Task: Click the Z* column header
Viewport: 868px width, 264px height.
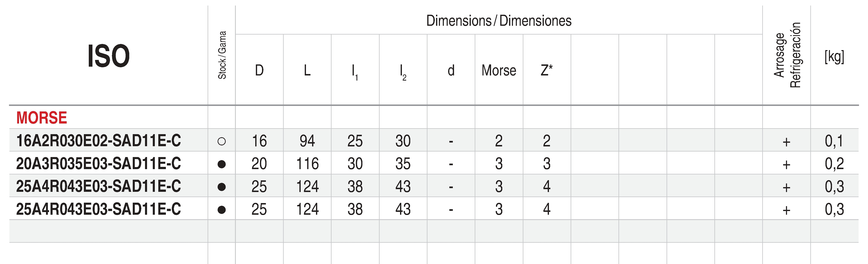Action: click(546, 70)
